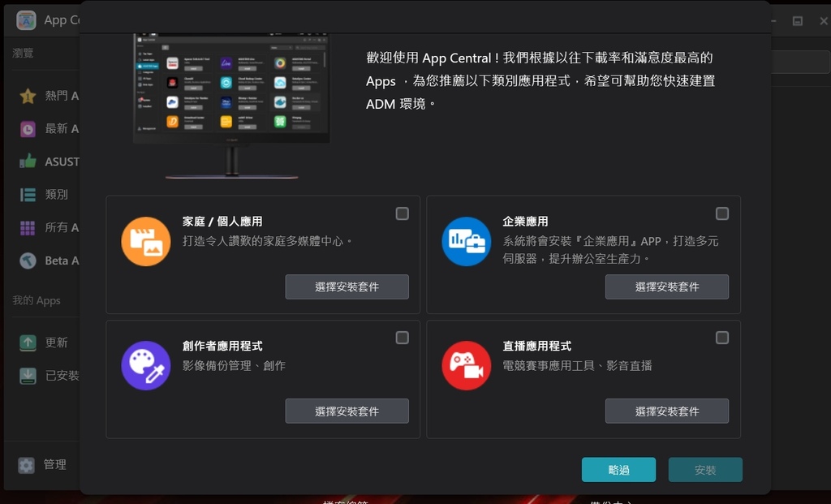Open the 最新 clock icon in sidebar
Image resolution: width=831 pixels, height=504 pixels.
(28, 129)
